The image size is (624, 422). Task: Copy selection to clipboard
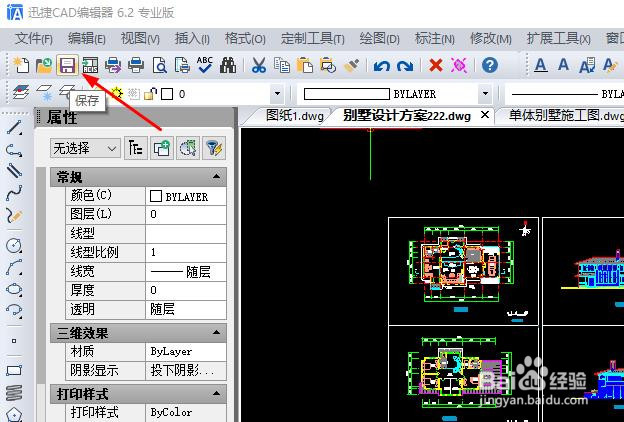[x=282, y=65]
